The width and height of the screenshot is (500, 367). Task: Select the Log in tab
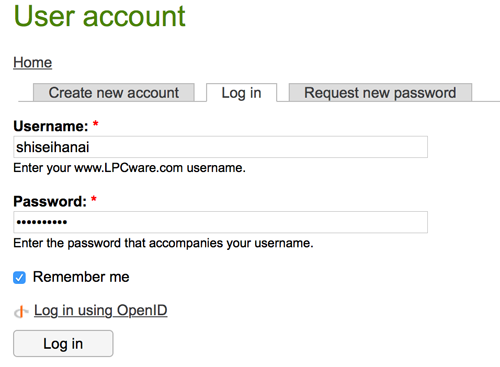[241, 93]
